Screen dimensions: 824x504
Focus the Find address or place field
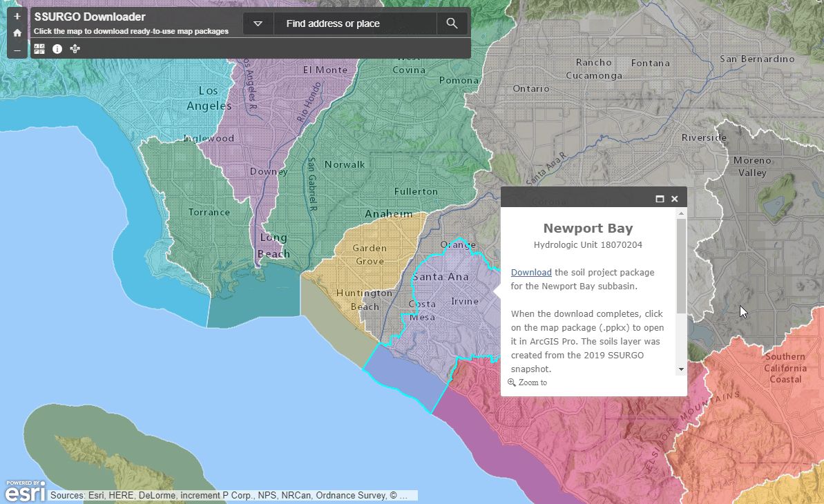coord(355,23)
